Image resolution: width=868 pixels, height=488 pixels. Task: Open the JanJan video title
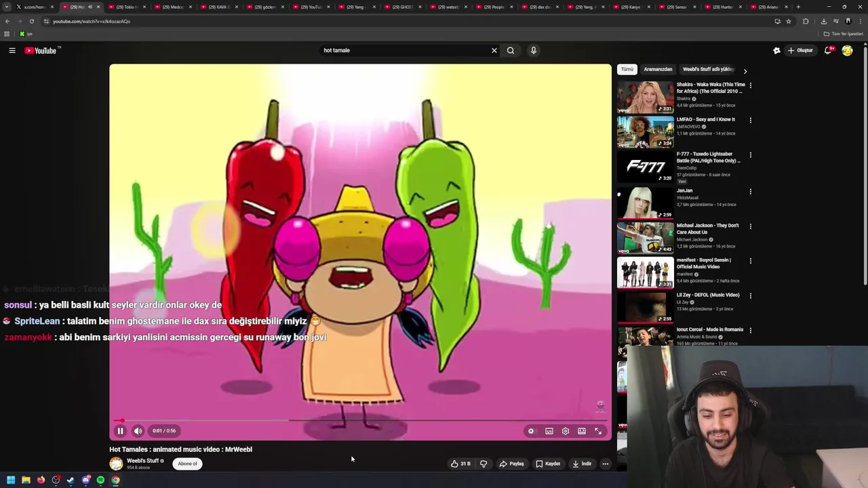click(684, 190)
